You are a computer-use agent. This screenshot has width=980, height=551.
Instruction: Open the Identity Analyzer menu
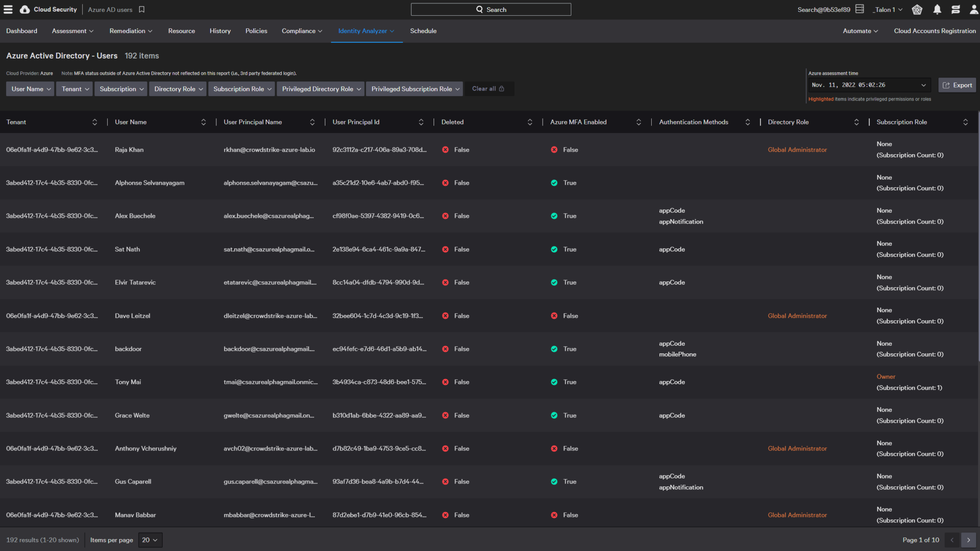366,31
